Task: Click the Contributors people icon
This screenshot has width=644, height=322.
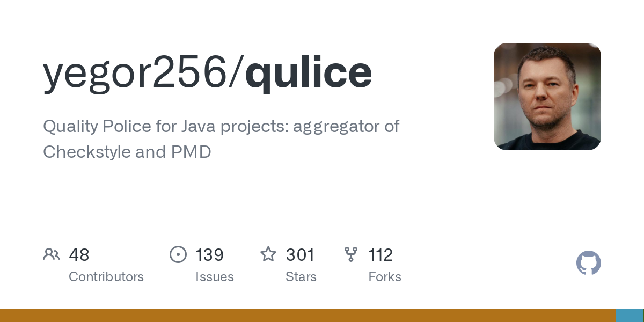Action: [52, 254]
